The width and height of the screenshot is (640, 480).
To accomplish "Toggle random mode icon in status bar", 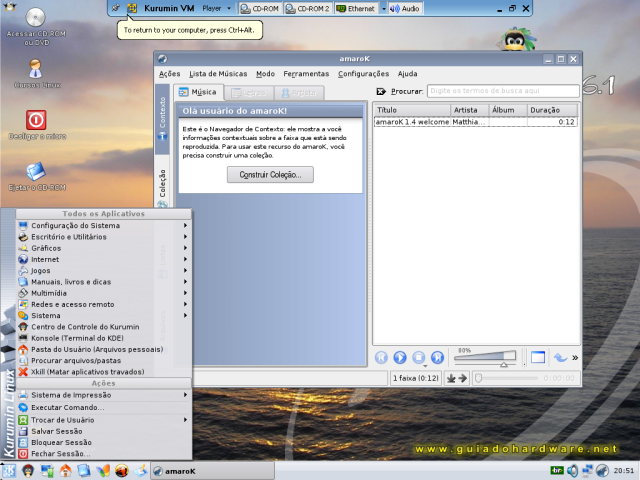I will (451, 378).
